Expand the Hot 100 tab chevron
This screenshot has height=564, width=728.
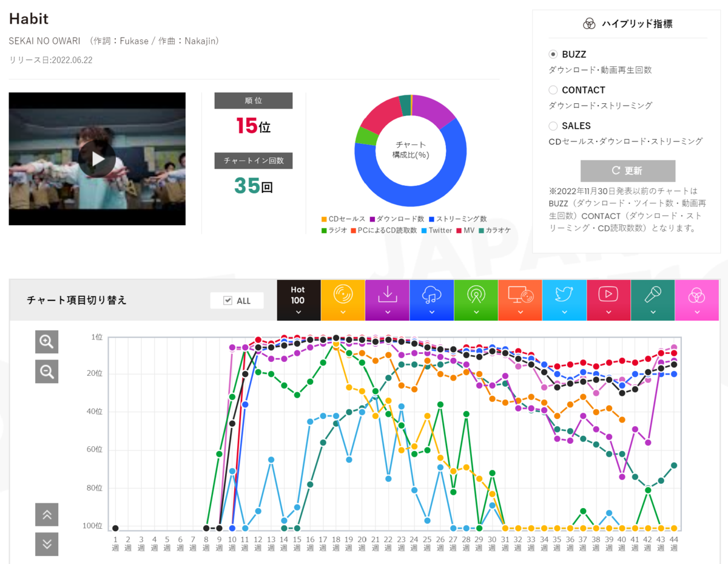[298, 313]
